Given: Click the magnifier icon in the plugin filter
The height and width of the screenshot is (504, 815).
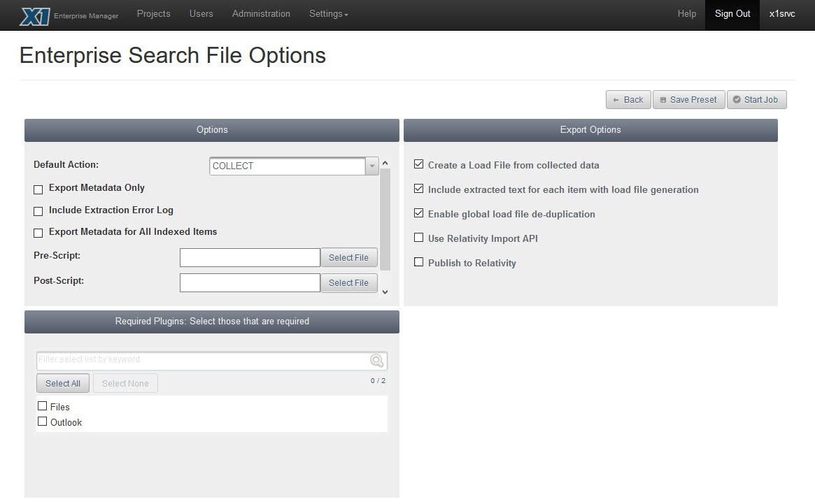Looking at the screenshot, I should pos(376,361).
